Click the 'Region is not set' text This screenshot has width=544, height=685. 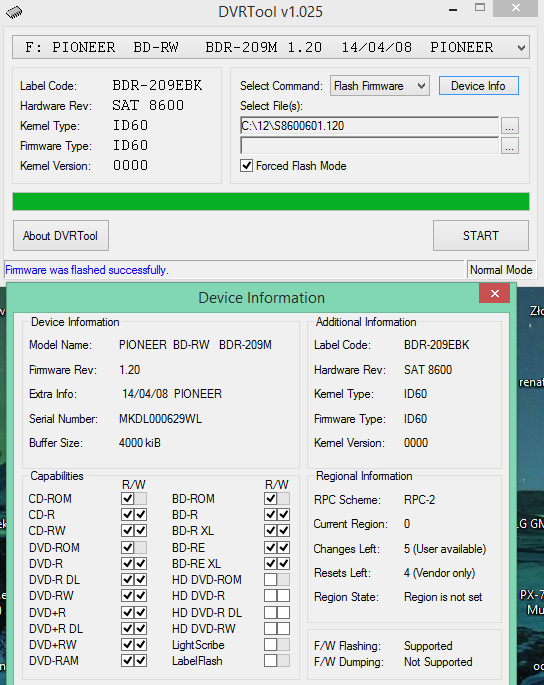(x=443, y=597)
